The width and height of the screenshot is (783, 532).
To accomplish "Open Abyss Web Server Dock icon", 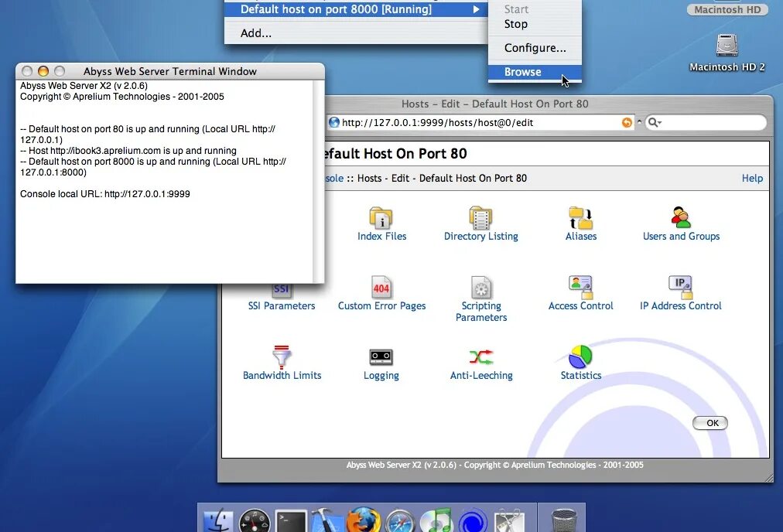I will [472, 521].
